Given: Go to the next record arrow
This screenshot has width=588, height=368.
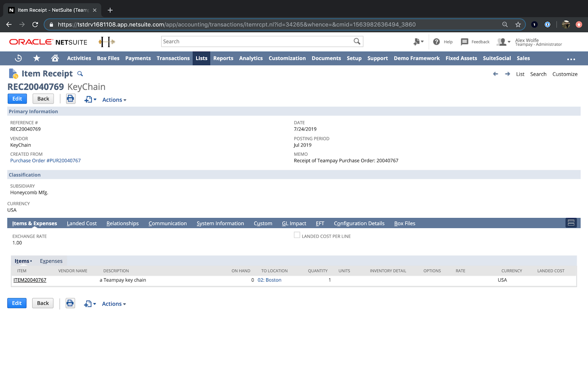Looking at the screenshot, I should coord(508,74).
